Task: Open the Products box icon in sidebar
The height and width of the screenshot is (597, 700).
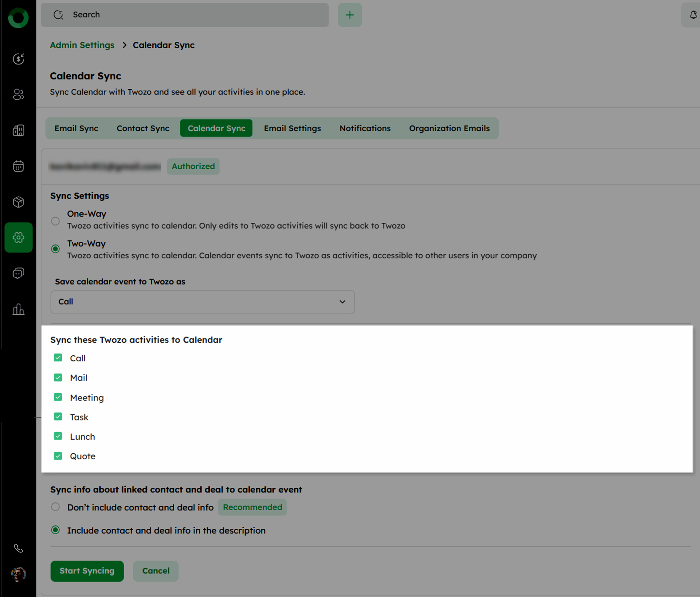Action: click(x=18, y=202)
